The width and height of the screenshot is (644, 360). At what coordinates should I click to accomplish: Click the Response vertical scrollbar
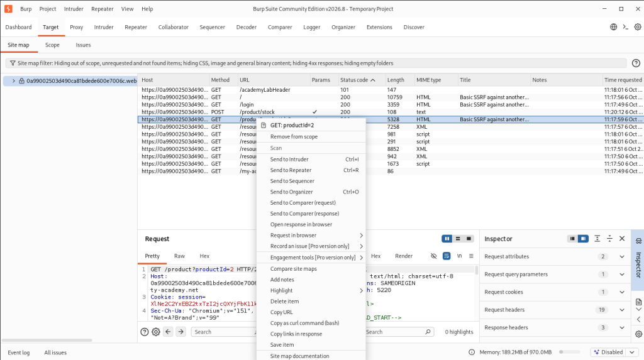[x=477, y=270]
